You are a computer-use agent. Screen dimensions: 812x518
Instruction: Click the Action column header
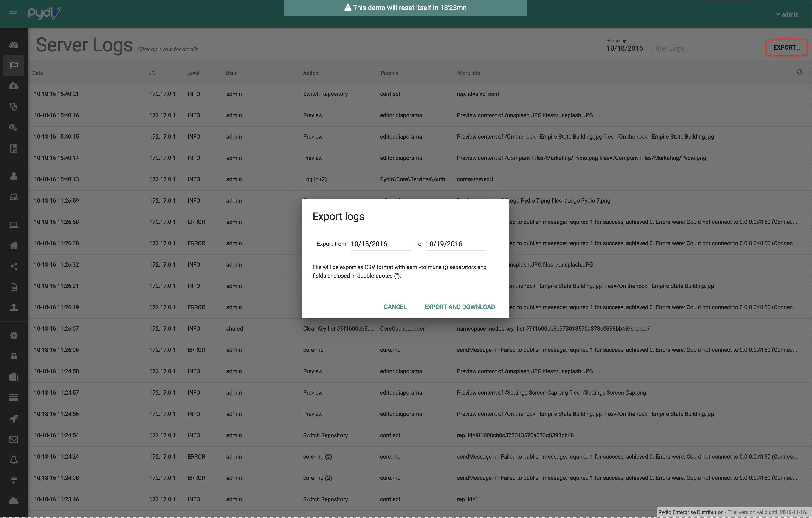coord(311,73)
